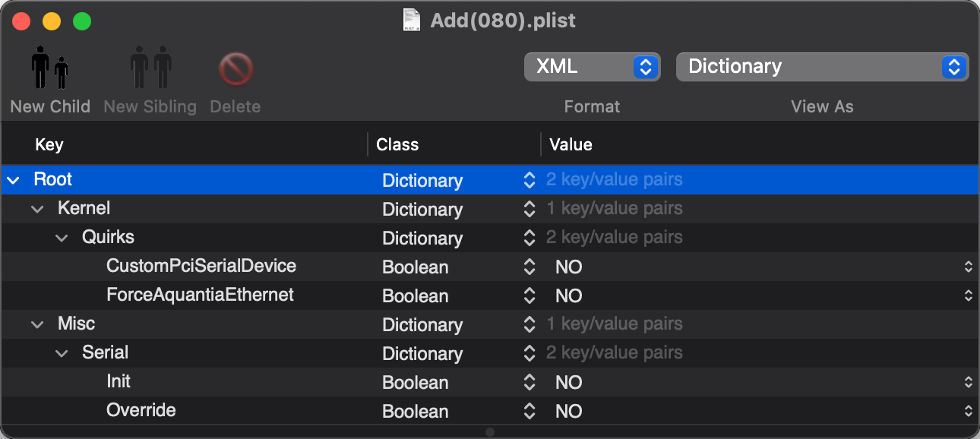Screen dimensions: 980x439
Task: Click Boolean class of Init row
Action: point(415,383)
